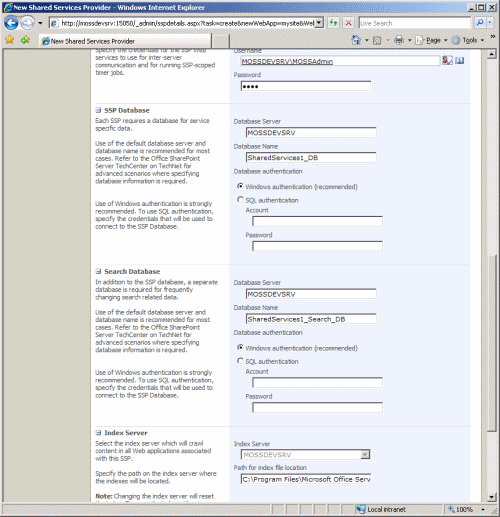Click the page icon in the address bar
The image size is (500, 517).
click(55, 23)
